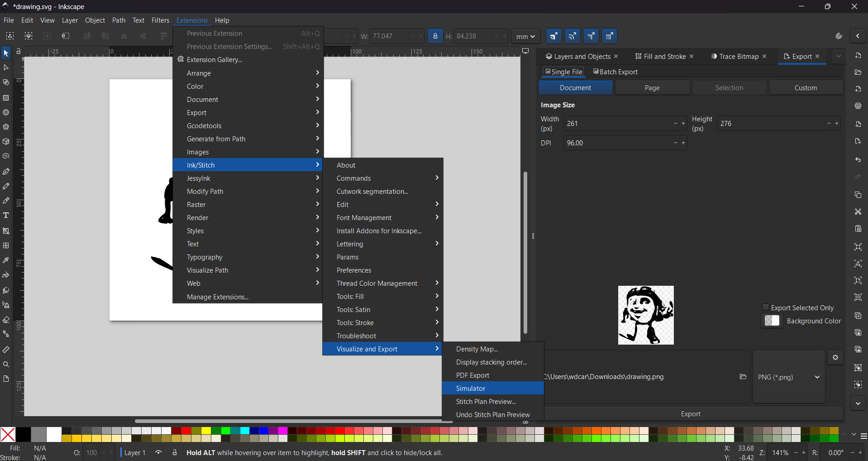Open Extension Gallery menu entry
Image resolution: width=868 pixels, height=461 pixels.
point(248,59)
